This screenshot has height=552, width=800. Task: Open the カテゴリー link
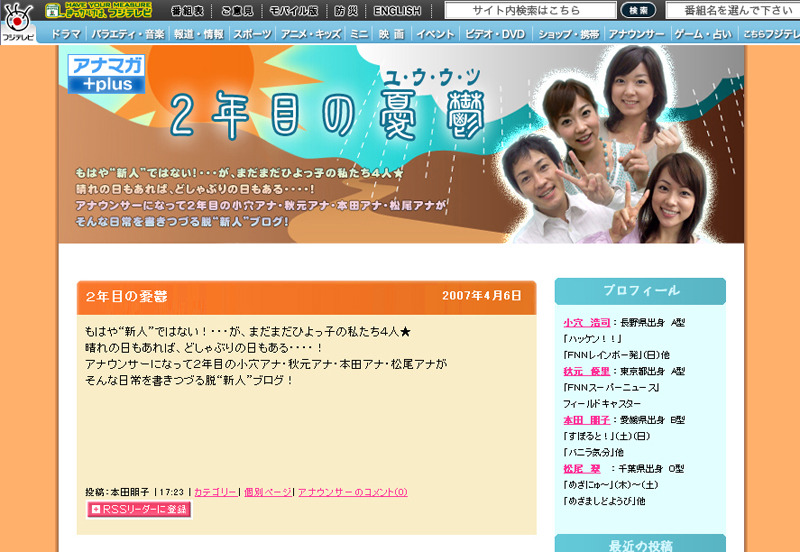click(x=215, y=492)
